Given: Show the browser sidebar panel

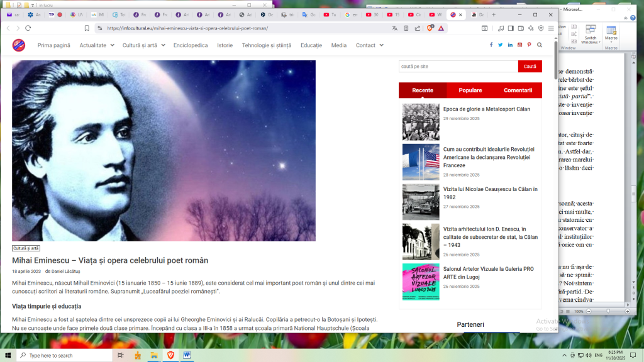Looking at the screenshot, I should pos(511,28).
